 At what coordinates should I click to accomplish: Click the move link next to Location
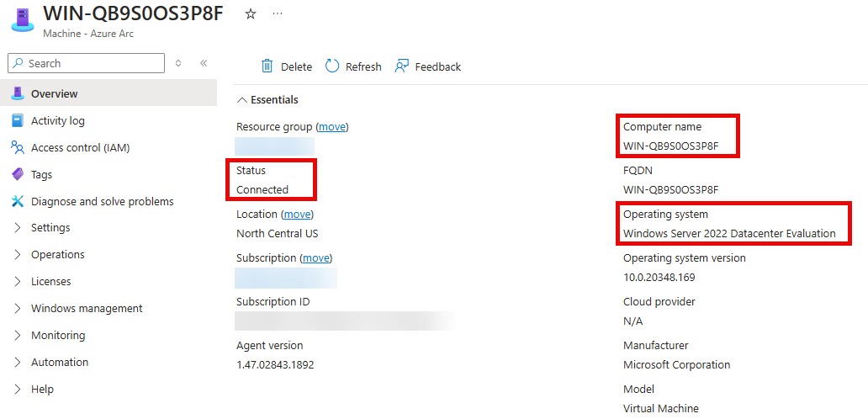click(297, 215)
